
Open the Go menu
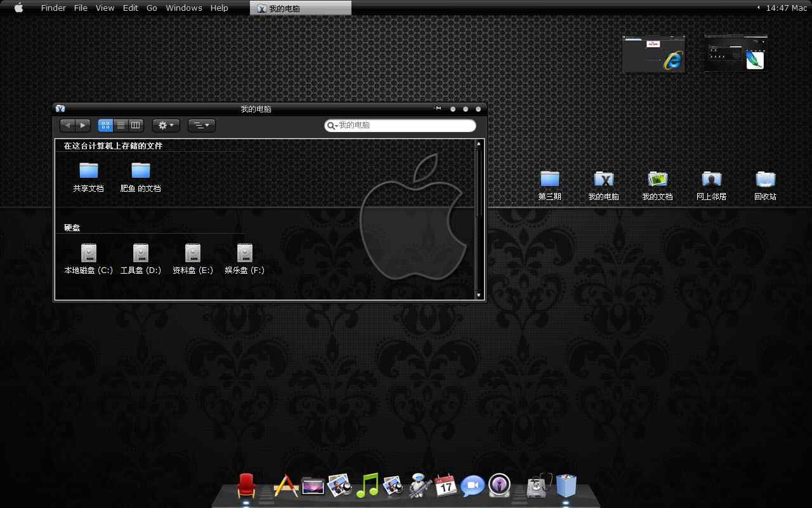pos(152,8)
